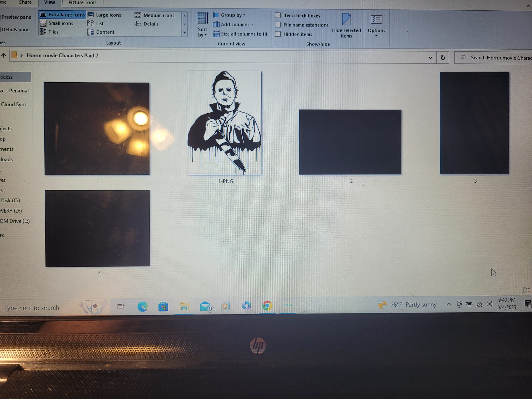
Task: Open the View ribbon tab
Action: 49,3
